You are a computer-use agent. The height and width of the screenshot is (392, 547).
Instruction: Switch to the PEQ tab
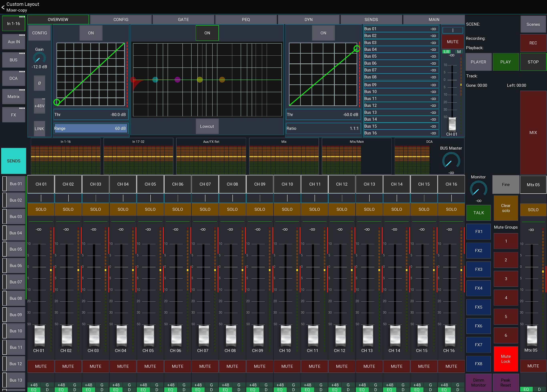tap(246, 20)
